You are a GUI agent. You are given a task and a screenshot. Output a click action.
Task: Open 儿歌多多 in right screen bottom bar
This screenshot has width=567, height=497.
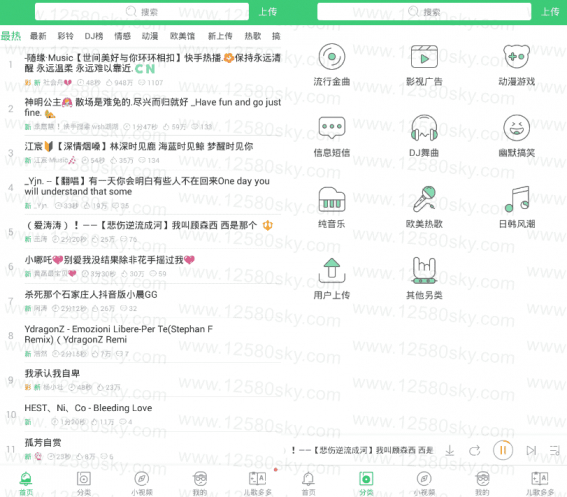pos(540,484)
